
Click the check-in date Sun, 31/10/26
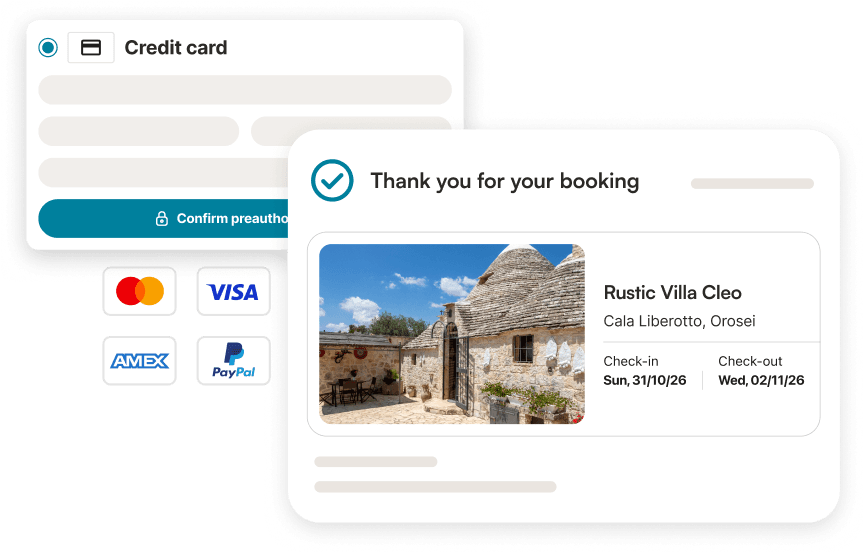pyautogui.click(x=645, y=380)
